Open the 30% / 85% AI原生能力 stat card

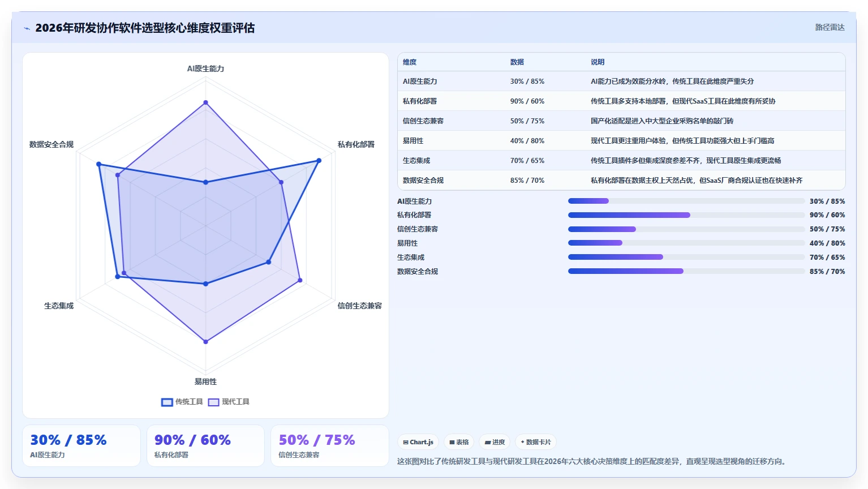(81, 446)
